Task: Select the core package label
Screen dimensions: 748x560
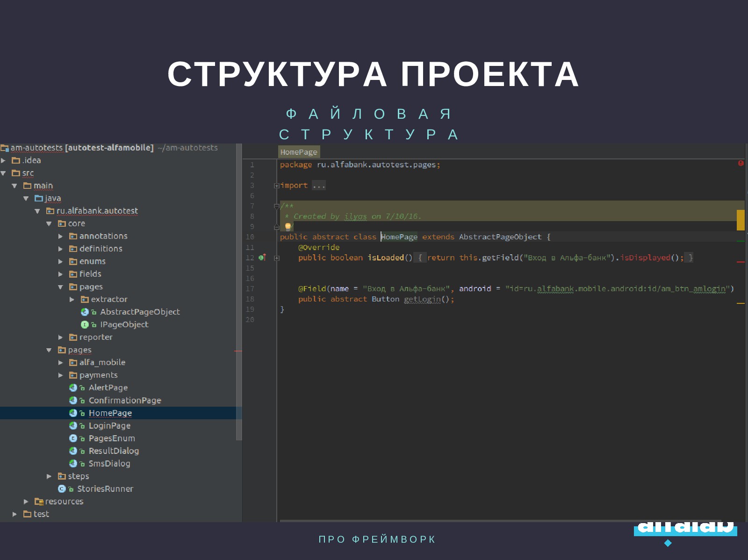Action: pyautogui.click(x=77, y=223)
